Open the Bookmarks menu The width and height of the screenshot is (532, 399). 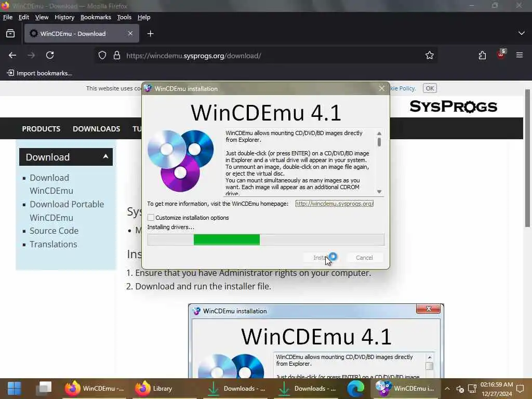[96, 17]
